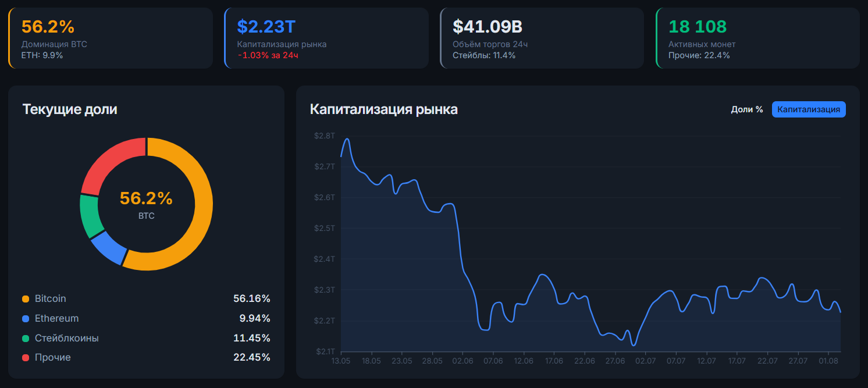Open the Активных монет 18 108 card
The width and height of the screenshot is (868, 388).
758,38
